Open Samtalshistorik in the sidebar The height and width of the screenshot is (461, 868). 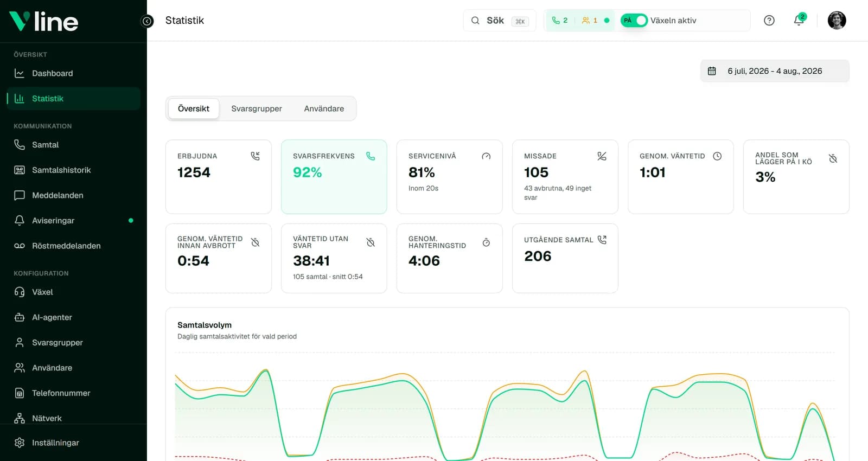tap(73, 170)
